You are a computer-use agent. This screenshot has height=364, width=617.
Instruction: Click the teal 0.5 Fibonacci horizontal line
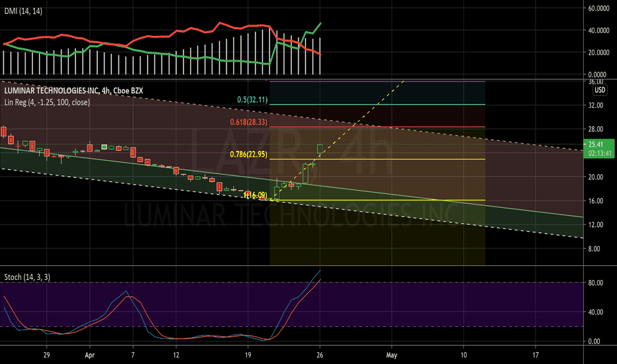377,105
